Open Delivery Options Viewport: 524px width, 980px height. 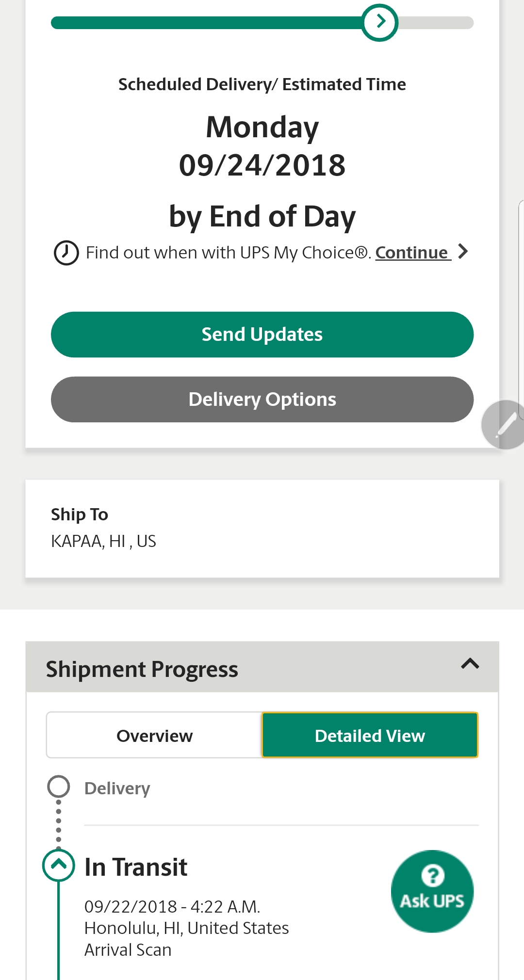pos(262,400)
